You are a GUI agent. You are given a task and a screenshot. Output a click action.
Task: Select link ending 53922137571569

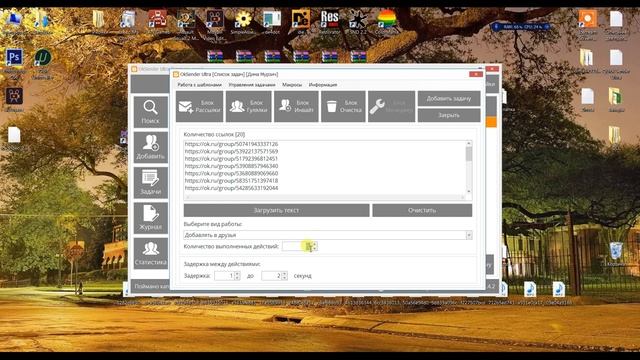click(x=231, y=151)
